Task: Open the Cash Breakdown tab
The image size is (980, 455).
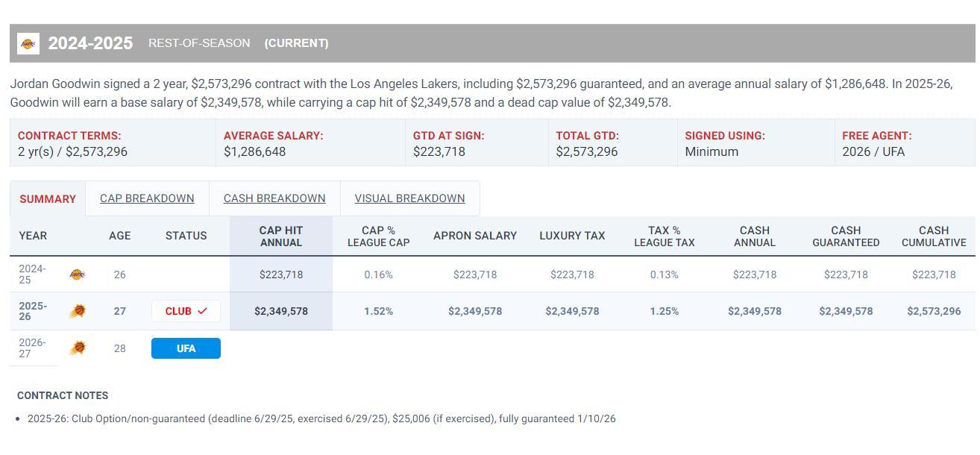Action: click(274, 198)
